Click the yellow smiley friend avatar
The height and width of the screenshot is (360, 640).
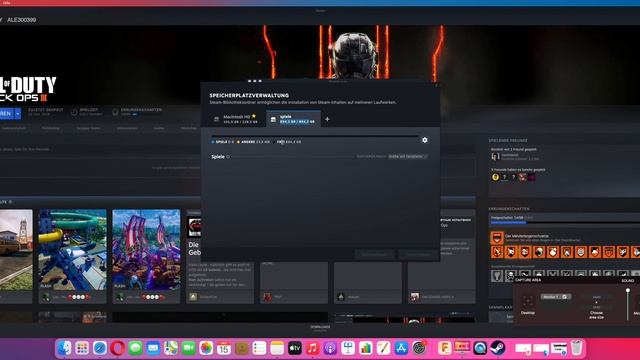(495, 177)
